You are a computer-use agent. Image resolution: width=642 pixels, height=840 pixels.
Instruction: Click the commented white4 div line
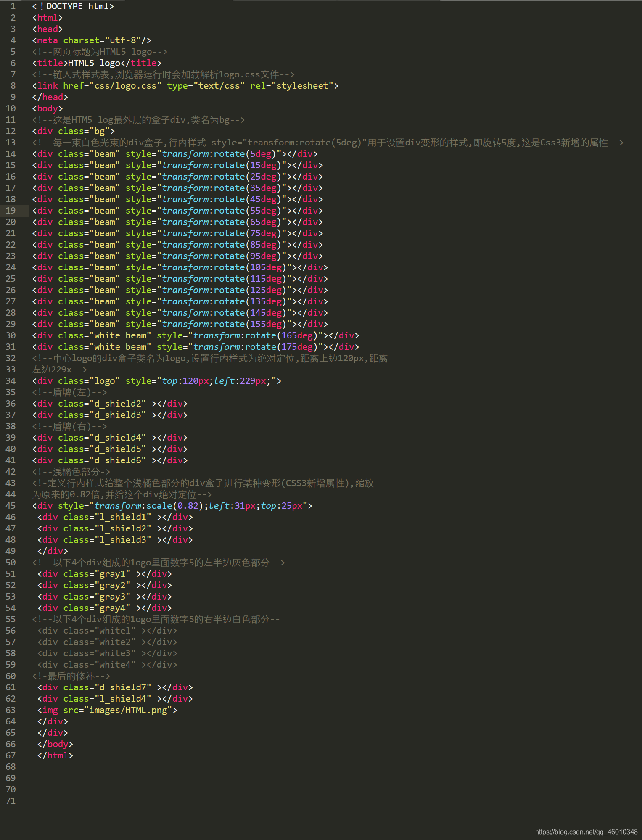point(107,665)
